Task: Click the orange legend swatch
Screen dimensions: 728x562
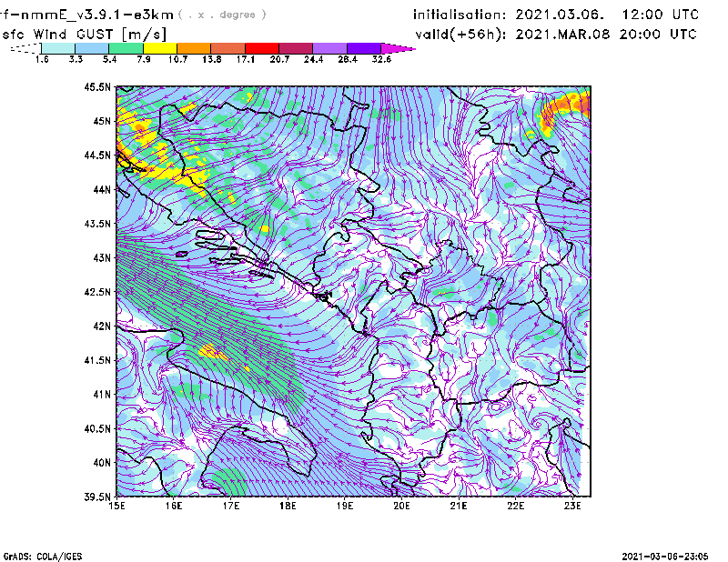Action: pos(194,48)
